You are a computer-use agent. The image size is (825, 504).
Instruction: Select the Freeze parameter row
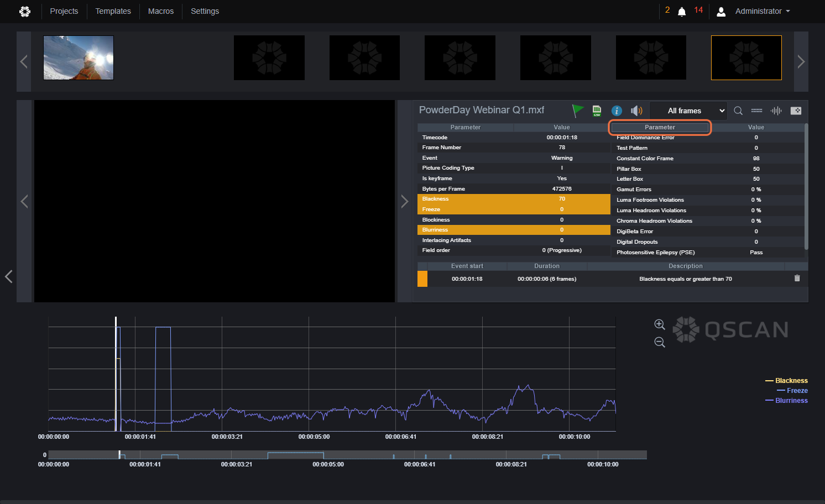point(514,209)
